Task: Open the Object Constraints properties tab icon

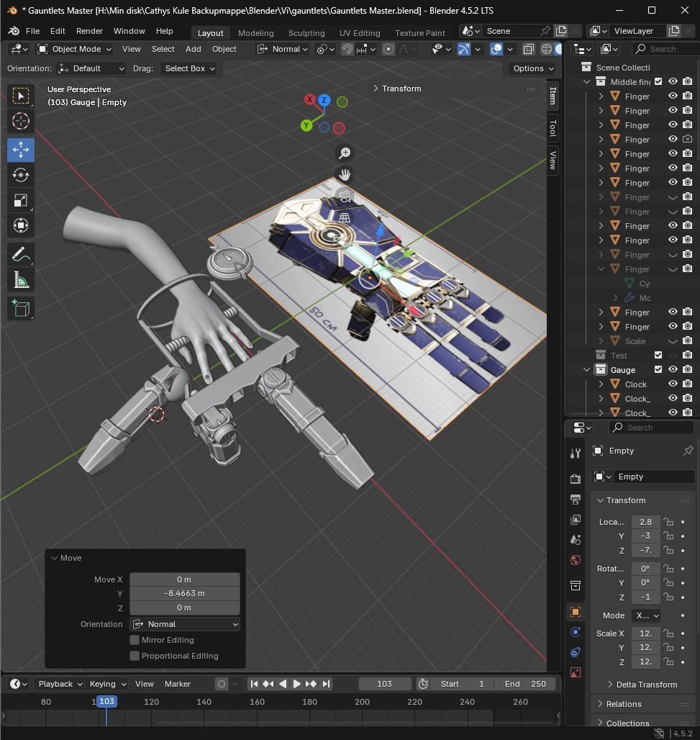Action: point(576,652)
